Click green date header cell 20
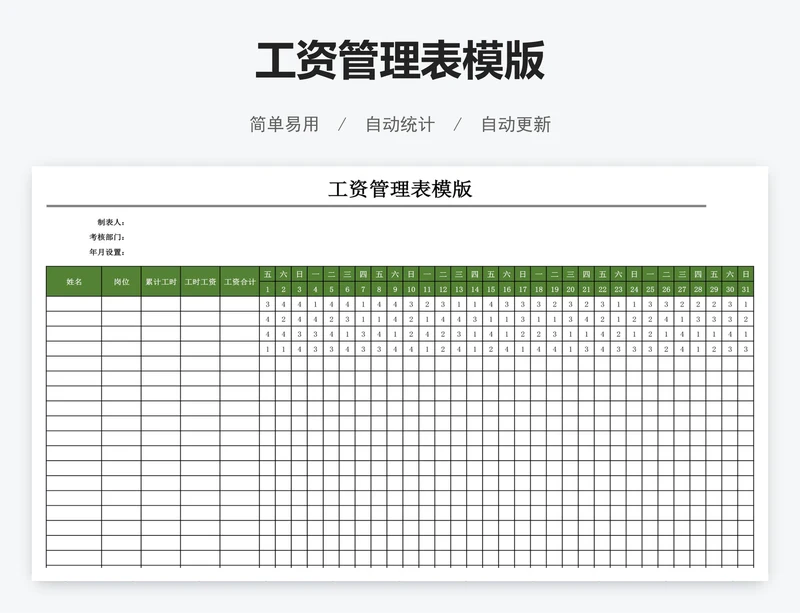800x613 pixels. coord(570,289)
